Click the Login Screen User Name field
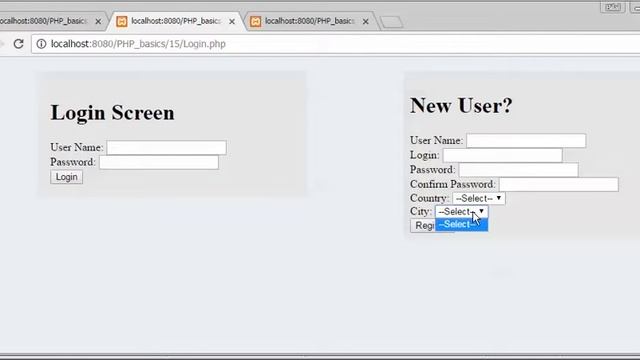The height and width of the screenshot is (360, 640). tap(167, 147)
